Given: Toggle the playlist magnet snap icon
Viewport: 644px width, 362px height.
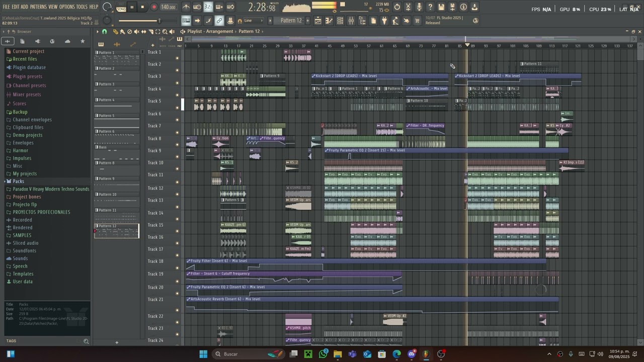Looking at the screenshot, I should click(x=105, y=31).
